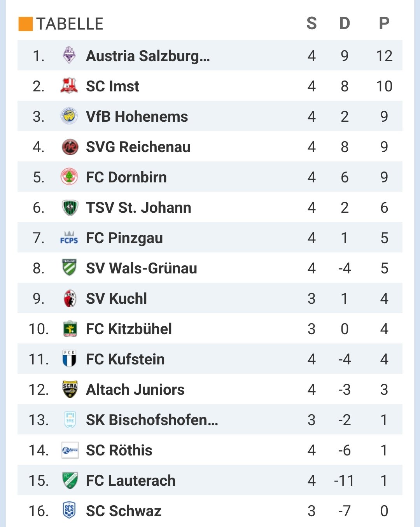Open SV Wals-Grünau team link
The image size is (420, 527).
[142, 268]
